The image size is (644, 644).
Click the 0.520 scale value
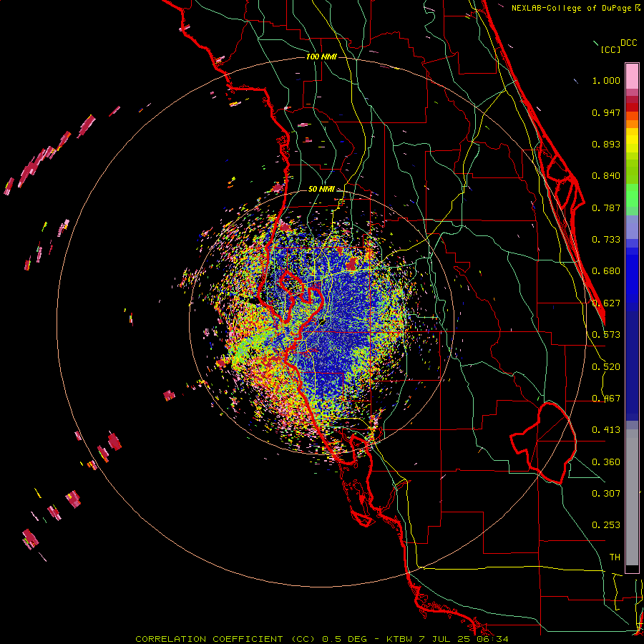point(606,367)
